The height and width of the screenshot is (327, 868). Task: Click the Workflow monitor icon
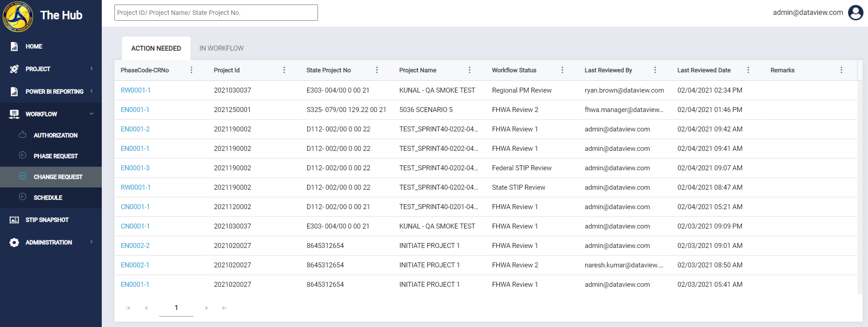coord(14,114)
